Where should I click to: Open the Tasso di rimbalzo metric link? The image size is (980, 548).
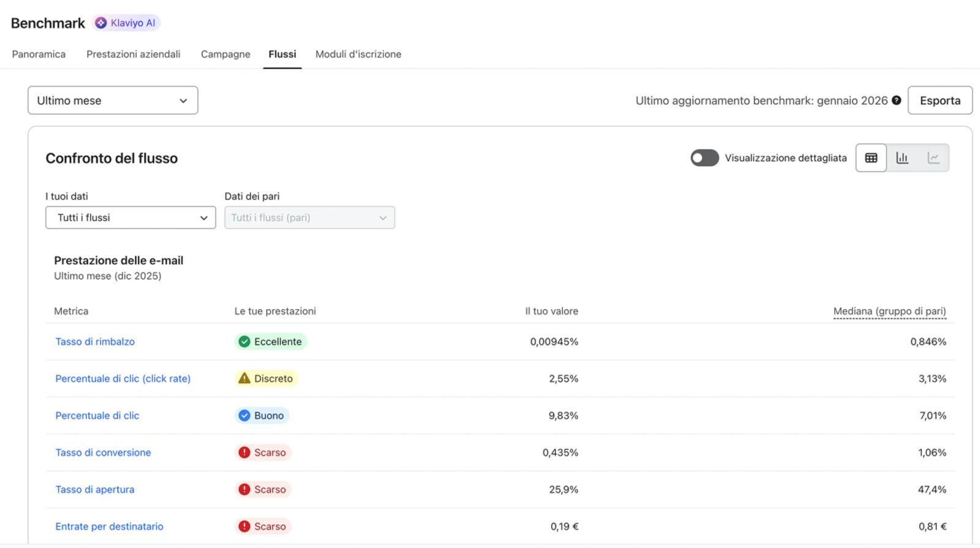[95, 341]
